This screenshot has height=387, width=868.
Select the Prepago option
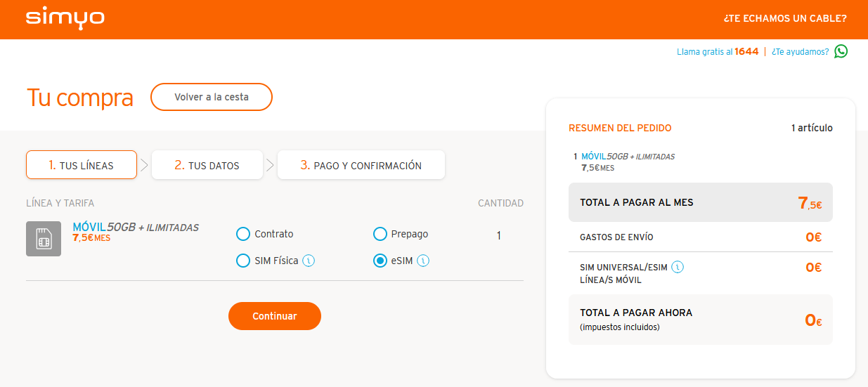coord(380,234)
